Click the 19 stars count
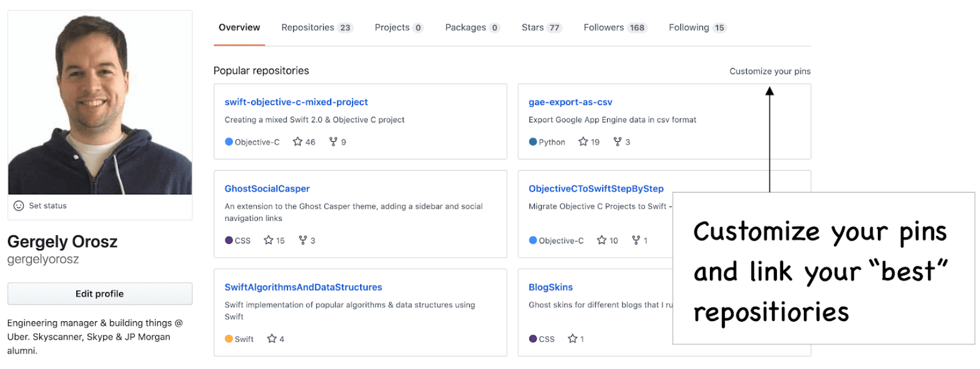 (x=595, y=142)
